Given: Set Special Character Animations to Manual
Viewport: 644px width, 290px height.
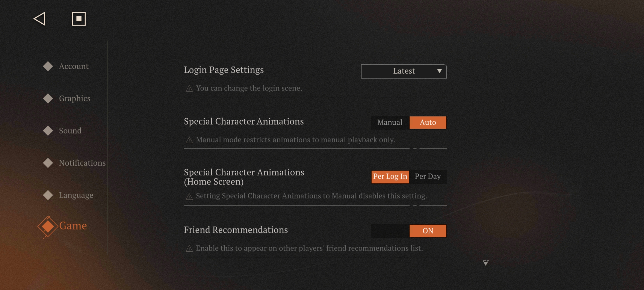Looking at the screenshot, I should coord(390,122).
